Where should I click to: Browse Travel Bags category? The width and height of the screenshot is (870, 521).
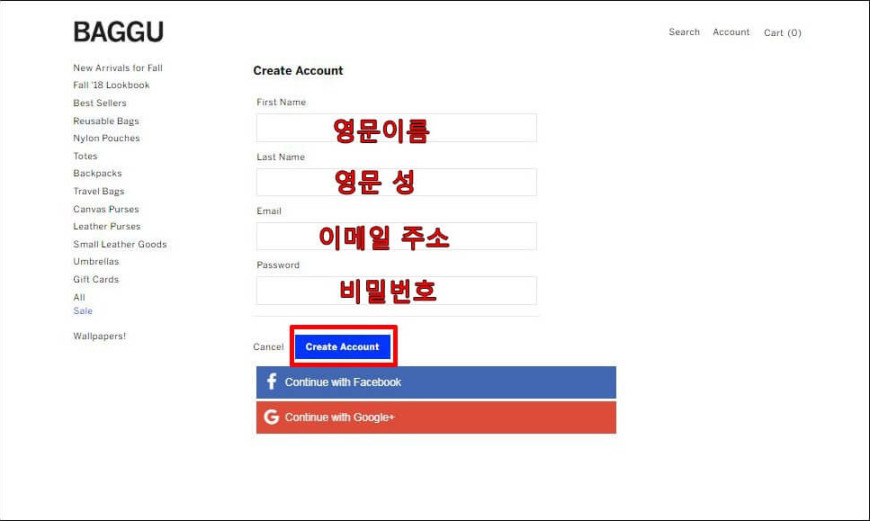[98, 191]
